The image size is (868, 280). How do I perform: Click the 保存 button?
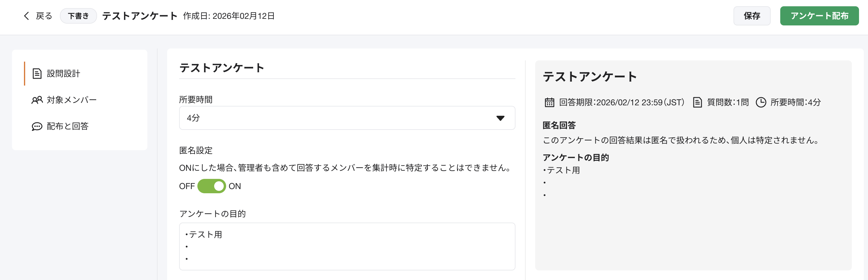click(752, 16)
